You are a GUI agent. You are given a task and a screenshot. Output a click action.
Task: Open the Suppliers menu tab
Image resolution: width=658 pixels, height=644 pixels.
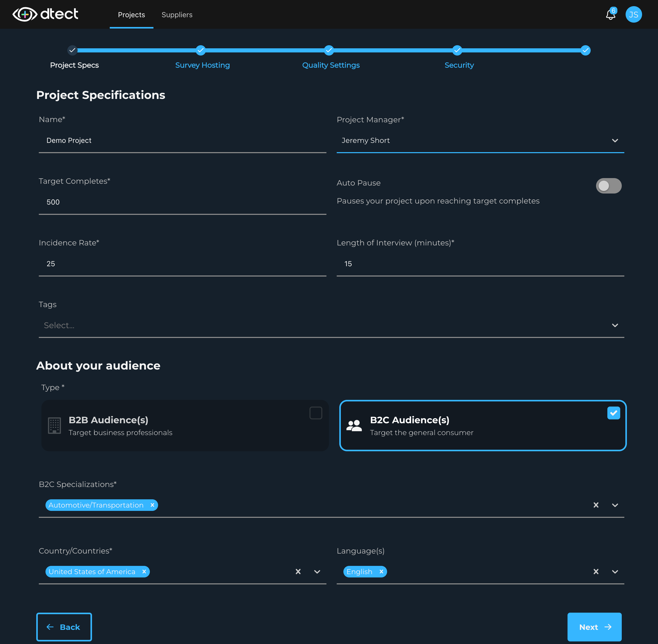[x=177, y=14]
